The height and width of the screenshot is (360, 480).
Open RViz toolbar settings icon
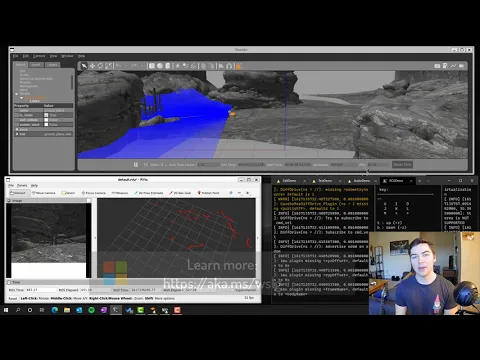click(248, 193)
